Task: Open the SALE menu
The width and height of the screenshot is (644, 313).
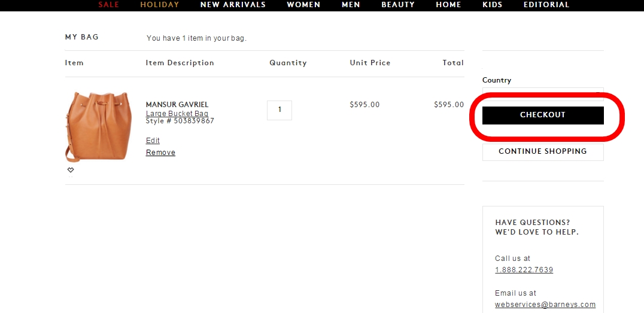Action: click(x=108, y=5)
